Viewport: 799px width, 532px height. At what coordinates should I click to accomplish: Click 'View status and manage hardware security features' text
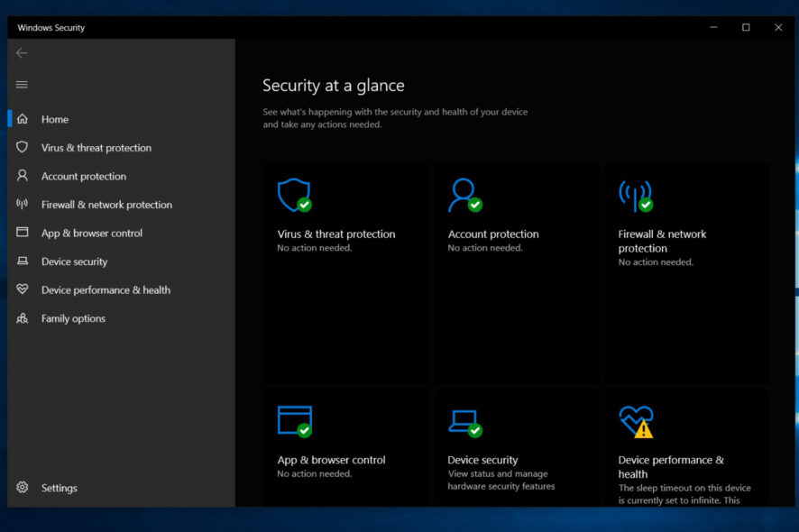coord(501,480)
